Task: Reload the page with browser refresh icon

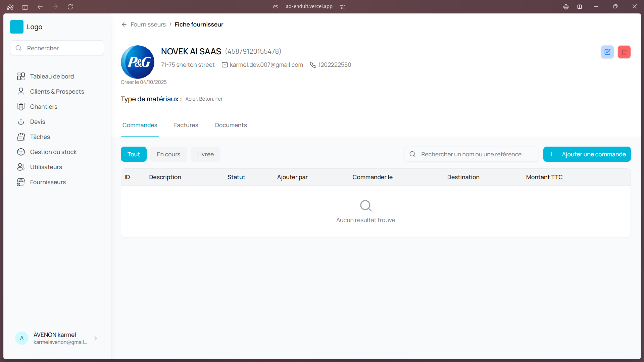Action: [x=70, y=7]
